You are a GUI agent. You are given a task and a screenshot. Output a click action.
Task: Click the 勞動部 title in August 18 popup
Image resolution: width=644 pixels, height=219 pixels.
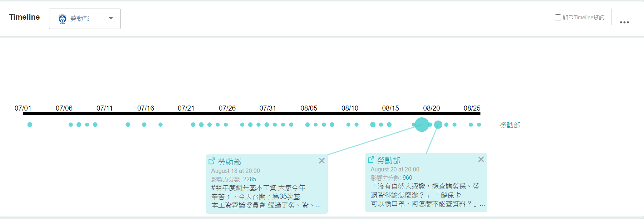(230, 162)
